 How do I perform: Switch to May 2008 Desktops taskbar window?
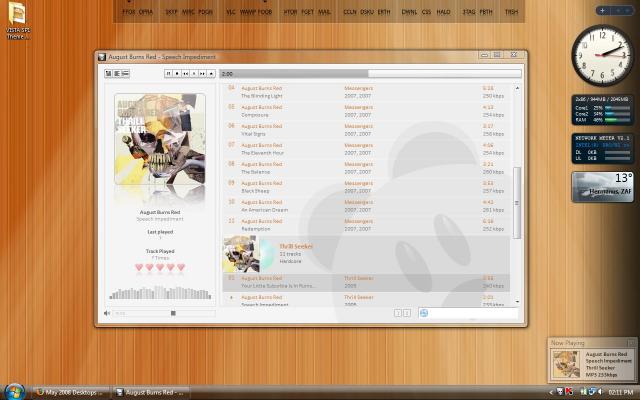pyautogui.click(x=72, y=392)
